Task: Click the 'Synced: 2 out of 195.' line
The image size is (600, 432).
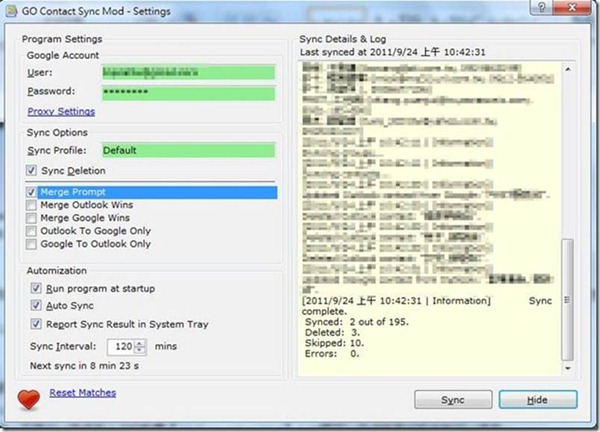Action: (357, 322)
